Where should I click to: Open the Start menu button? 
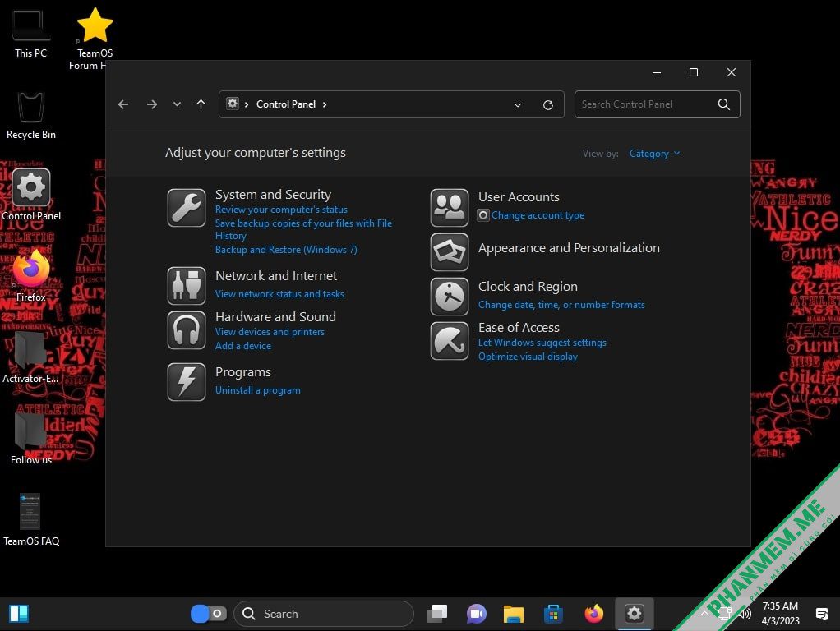click(19, 614)
